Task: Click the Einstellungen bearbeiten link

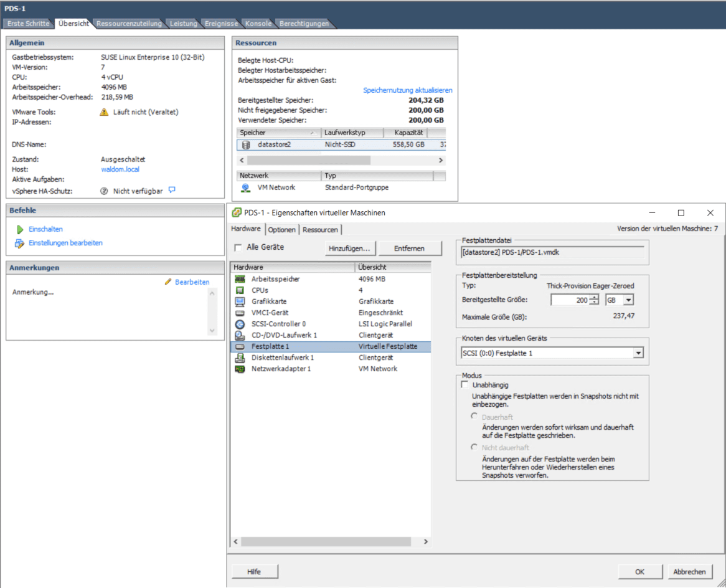Action: [x=65, y=244]
